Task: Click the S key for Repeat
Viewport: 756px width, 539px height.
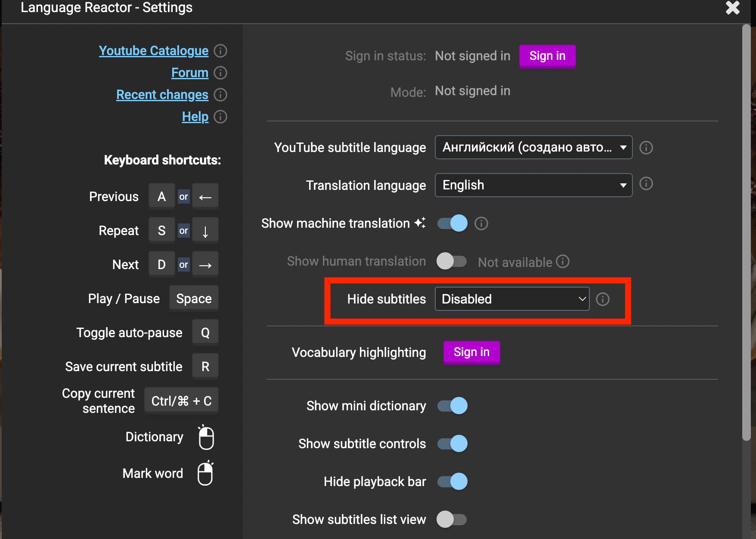Action: pos(162,230)
